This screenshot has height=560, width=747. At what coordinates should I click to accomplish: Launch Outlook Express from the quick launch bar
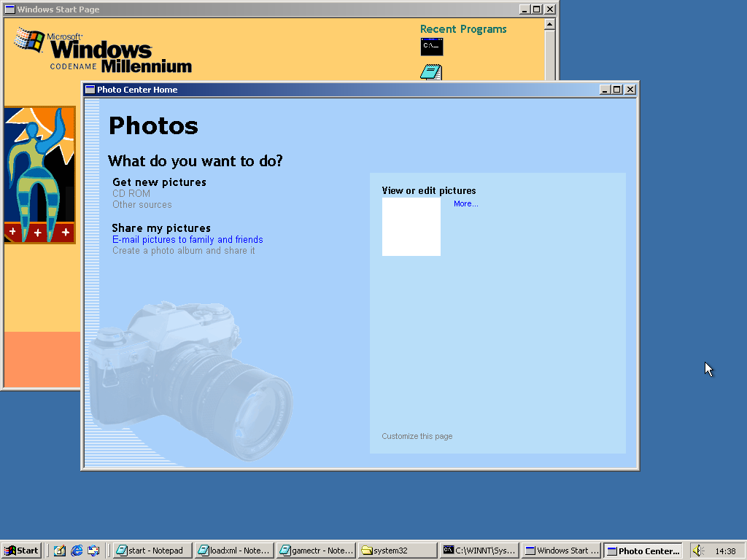pyautogui.click(x=93, y=551)
